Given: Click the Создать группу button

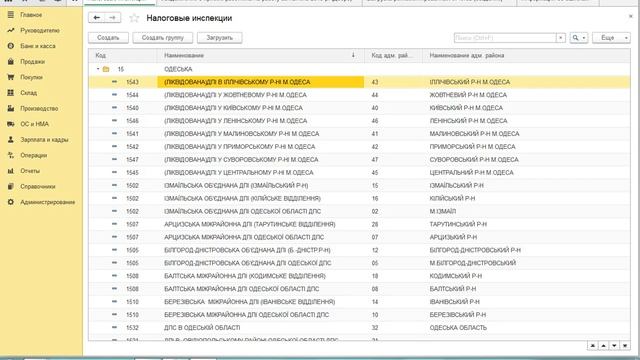Looking at the screenshot, I should (x=162, y=38).
